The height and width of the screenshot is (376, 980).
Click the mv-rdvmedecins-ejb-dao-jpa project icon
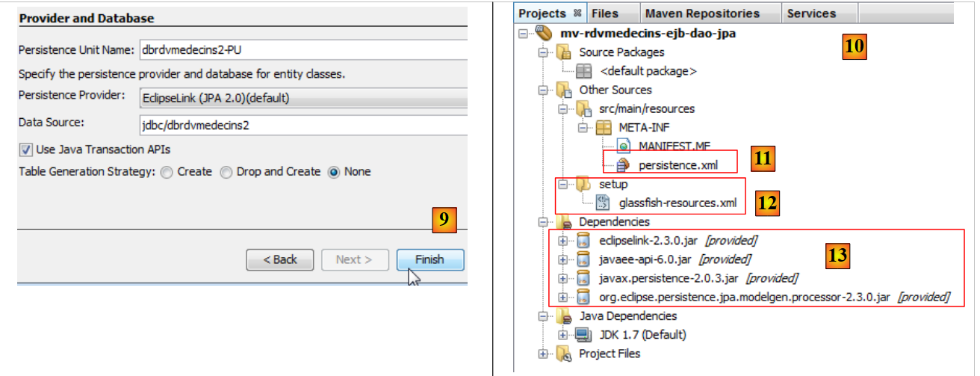coord(544,33)
